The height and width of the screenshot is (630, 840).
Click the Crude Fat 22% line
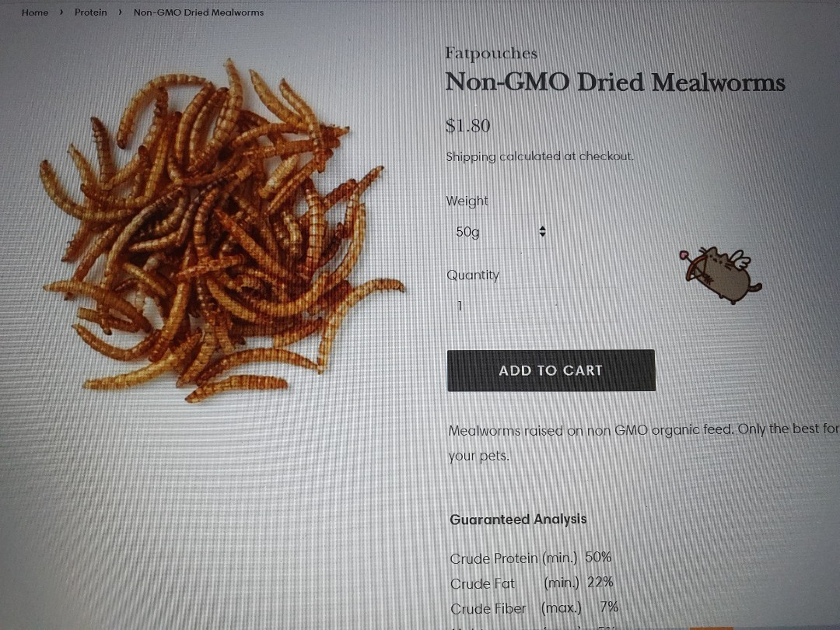531,583
